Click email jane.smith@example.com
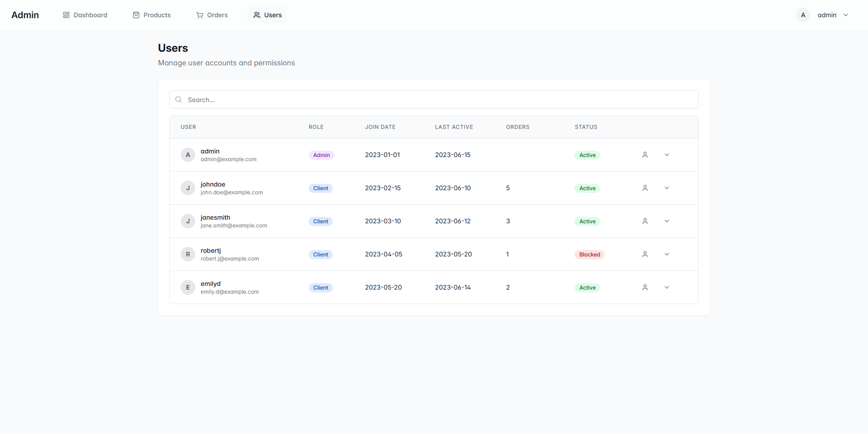The width and height of the screenshot is (868, 433). (x=234, y=226)
